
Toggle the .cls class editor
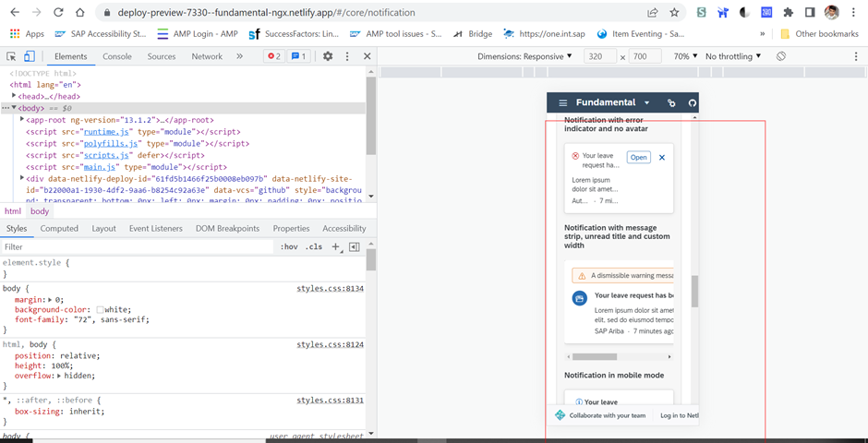(314, 247)
